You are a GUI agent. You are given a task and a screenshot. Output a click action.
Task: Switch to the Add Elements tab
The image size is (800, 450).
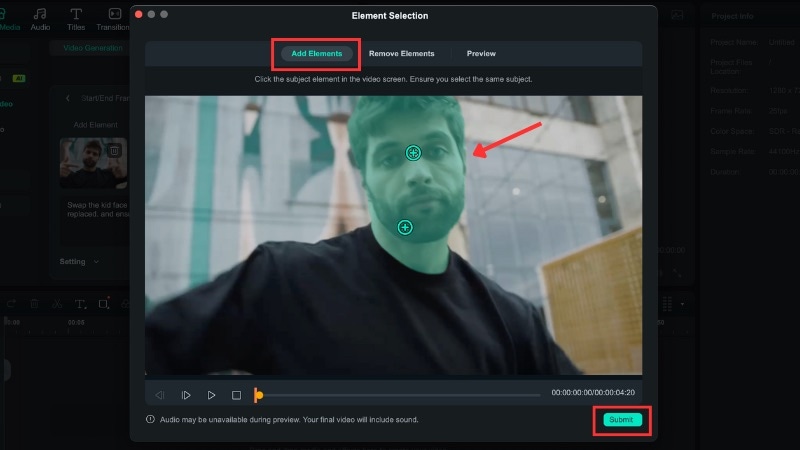316,54
